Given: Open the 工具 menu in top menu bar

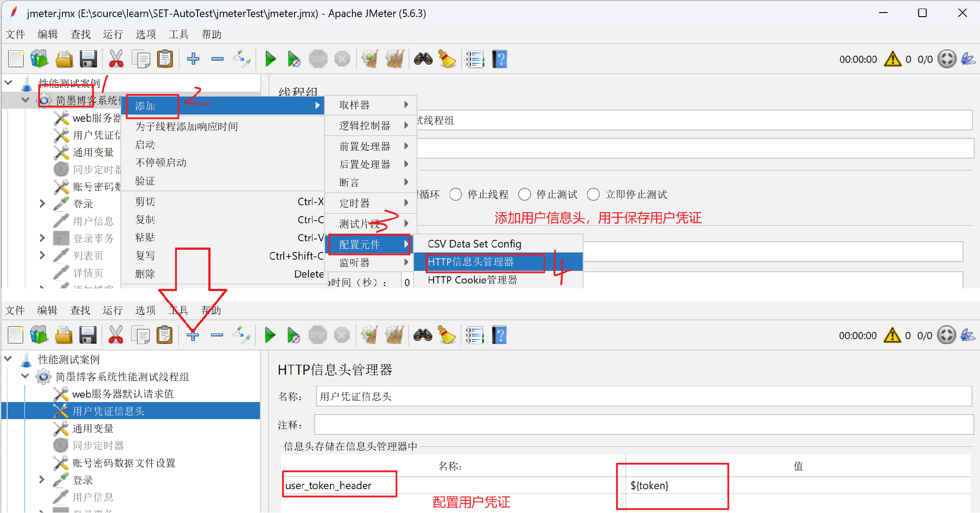Looking at the screenshot, I should click(178, 35).
